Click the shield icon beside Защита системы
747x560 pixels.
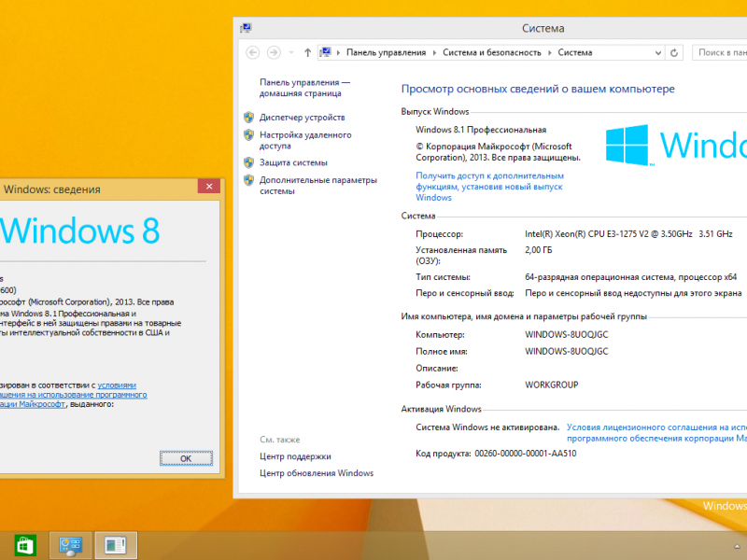pos(248,162)
